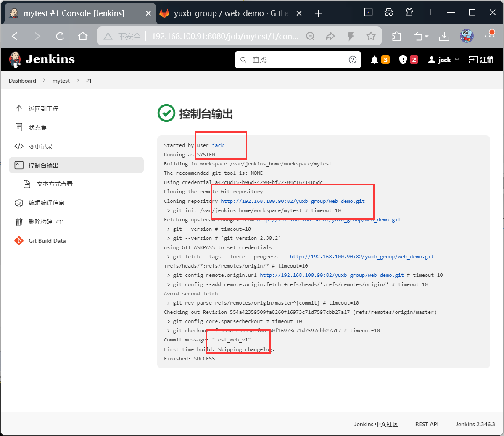The width and height of the screenshot is (504, 436).
Task: Open the browser downloads icon
Action: click(444, 36)
